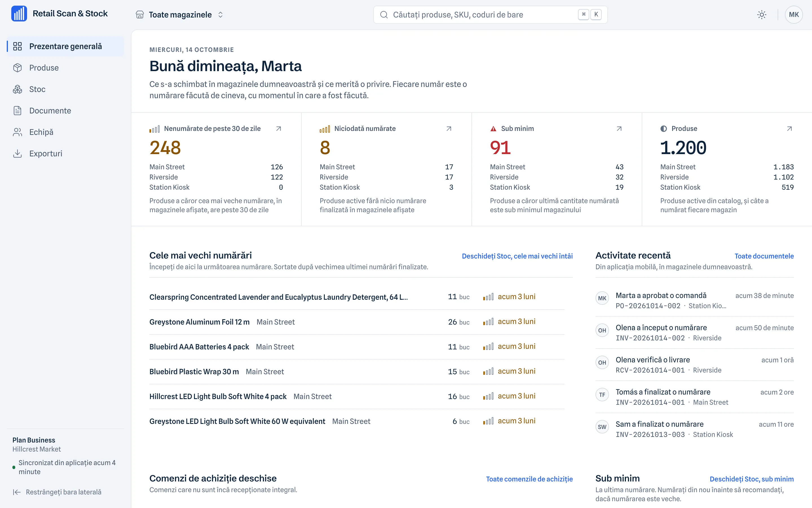Focus the Căutați produse search field
Image resolution: width=812 pixels, height=508 pixels.
(x=490, y=15)
